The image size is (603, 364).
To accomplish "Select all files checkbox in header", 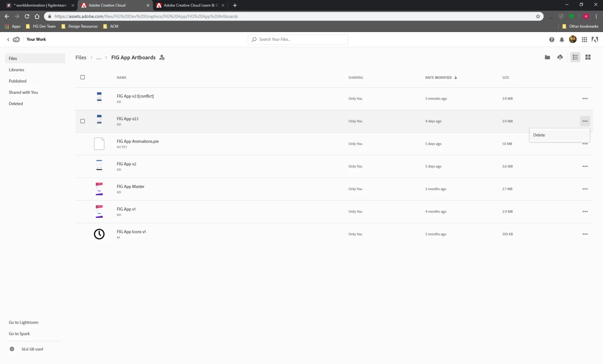I will tap(83, 77).
